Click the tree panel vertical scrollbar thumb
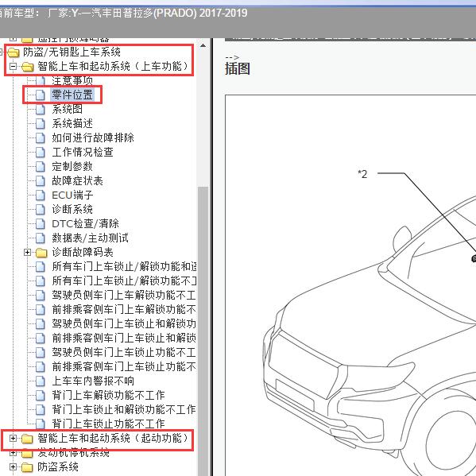 pyautogui.click(x=203, y=331)
